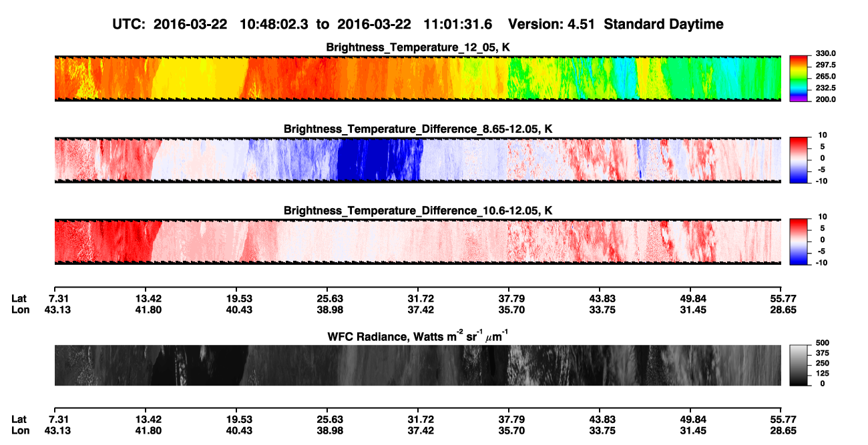Click the 200.0 colorbar minimum label

[x=824, y=99]
